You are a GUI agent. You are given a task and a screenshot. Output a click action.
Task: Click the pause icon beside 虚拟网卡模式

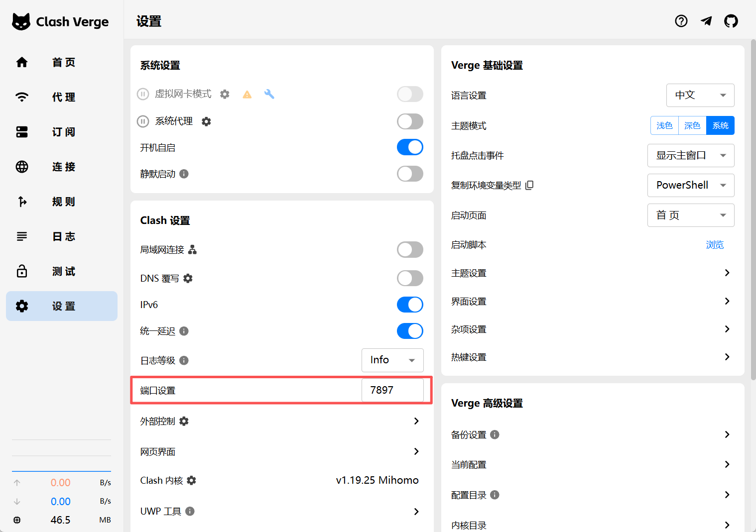(x=143, y=94)
